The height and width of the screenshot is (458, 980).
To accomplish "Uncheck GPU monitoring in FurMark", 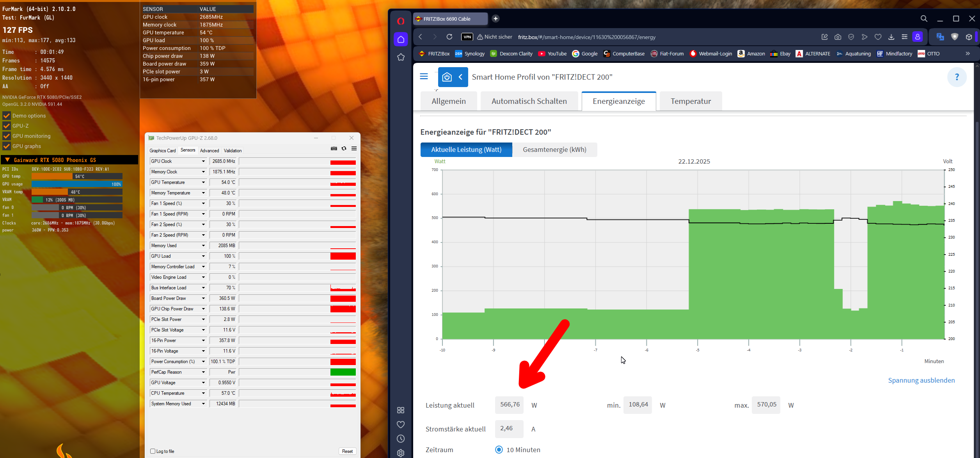I will click(x=7, y=136).
